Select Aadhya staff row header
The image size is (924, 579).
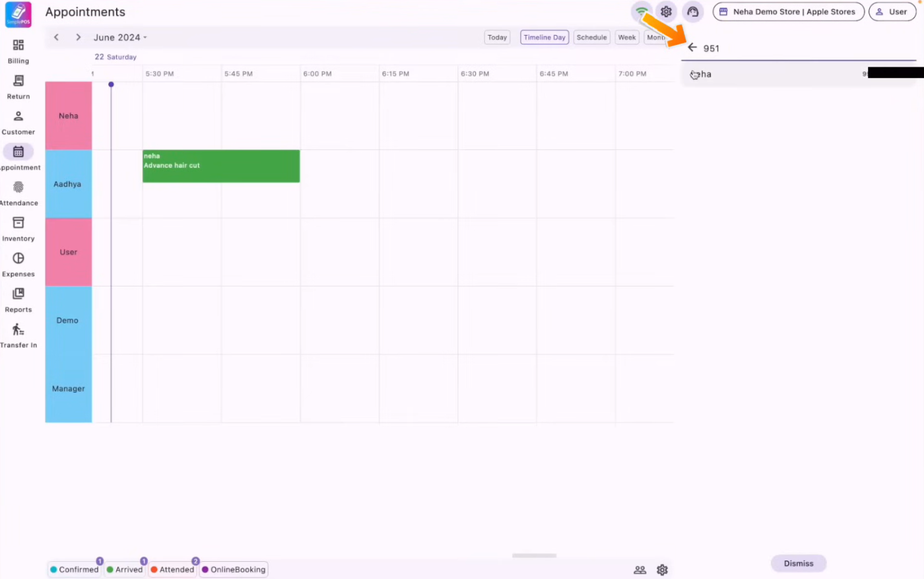(69, 184)
